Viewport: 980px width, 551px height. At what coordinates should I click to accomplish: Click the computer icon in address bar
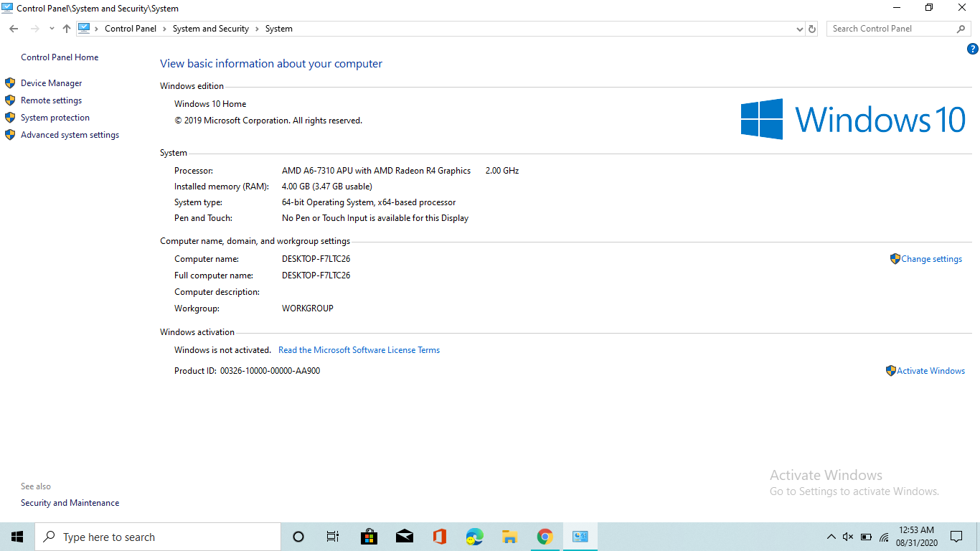click(84, 29)
